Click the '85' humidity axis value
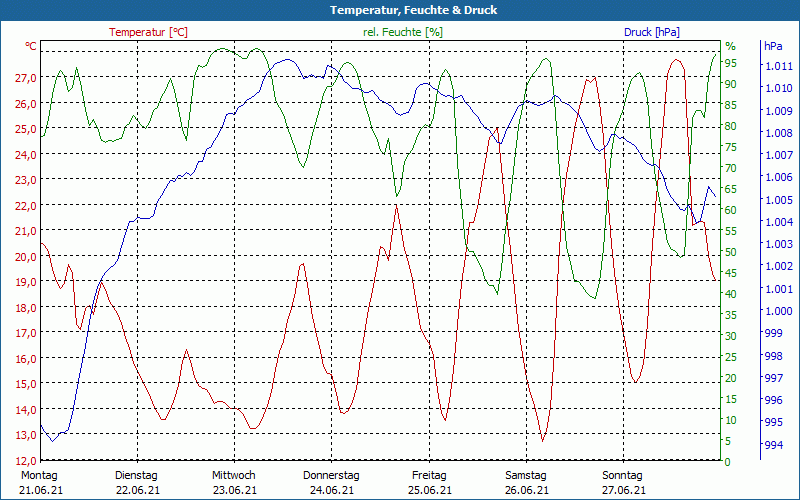The height and width of the screenshot is (500, 800). tap(731, 105)
